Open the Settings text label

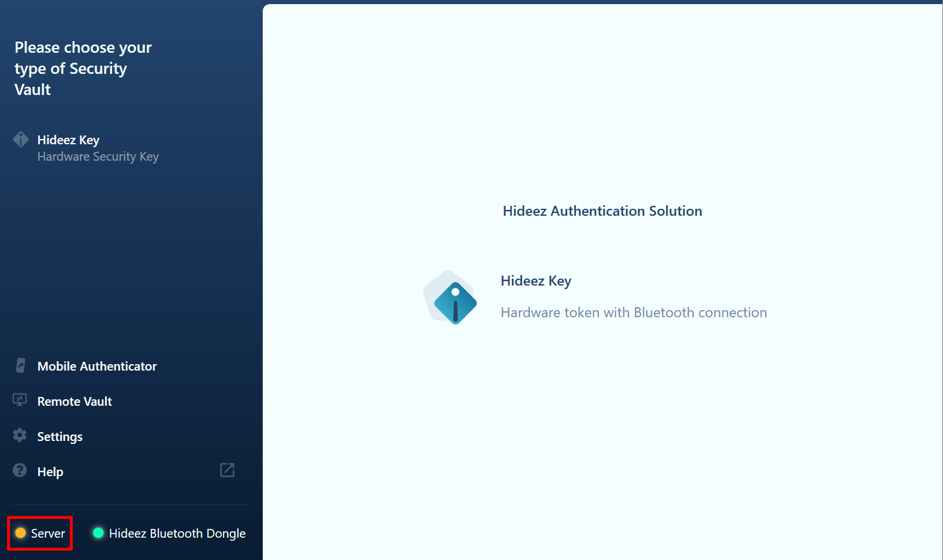tap(60, 437)
